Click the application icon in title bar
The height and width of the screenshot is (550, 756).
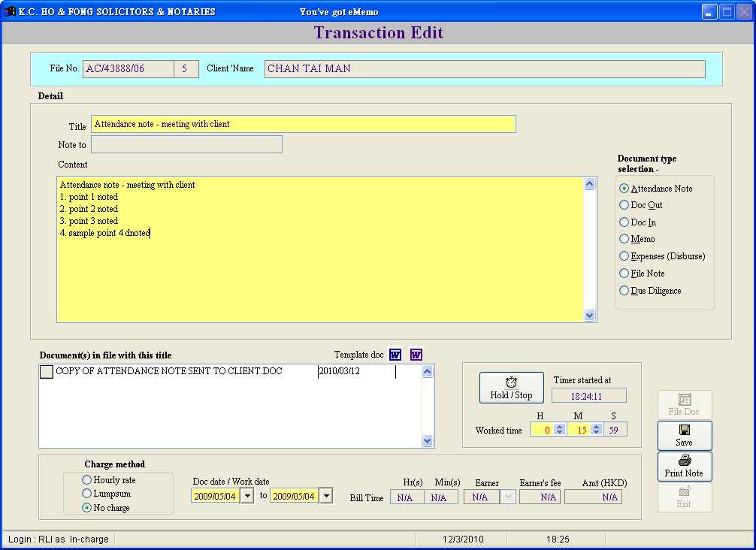tap(11, 11)
